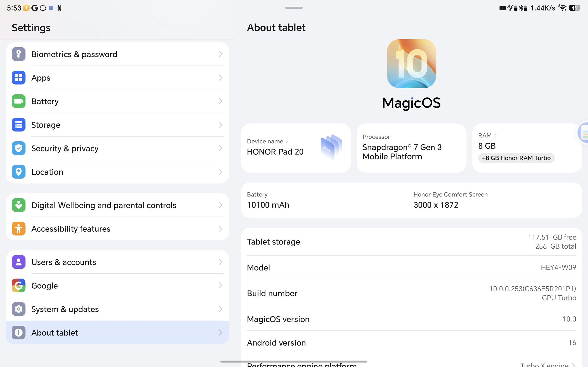Tap the chevron next to Device name
This screenshot has height=367, width=588.
pyautogui.click(x=287, y=141)
